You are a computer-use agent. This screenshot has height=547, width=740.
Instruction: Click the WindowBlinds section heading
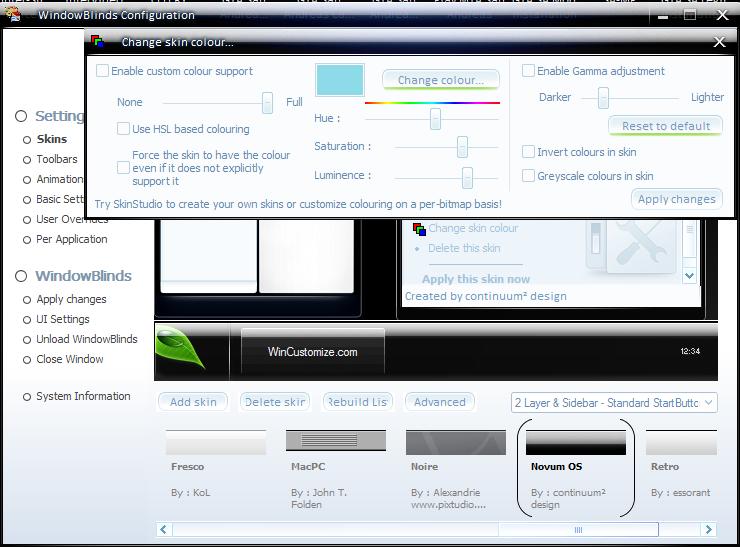tap(74, 276)
